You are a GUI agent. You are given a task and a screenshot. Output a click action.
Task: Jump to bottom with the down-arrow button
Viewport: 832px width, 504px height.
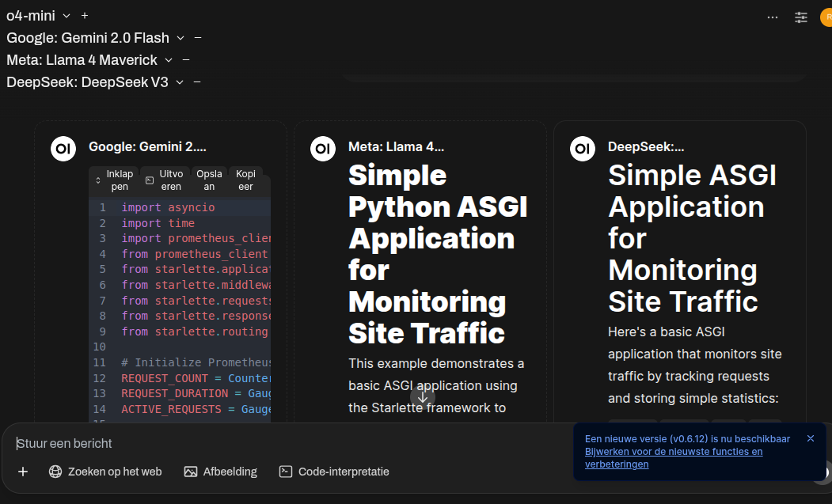tap(423, 398)
